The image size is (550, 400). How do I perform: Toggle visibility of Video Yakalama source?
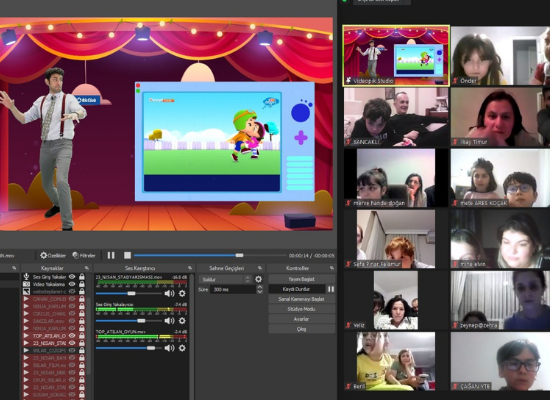pyautogui.click(x=72, y=284)
